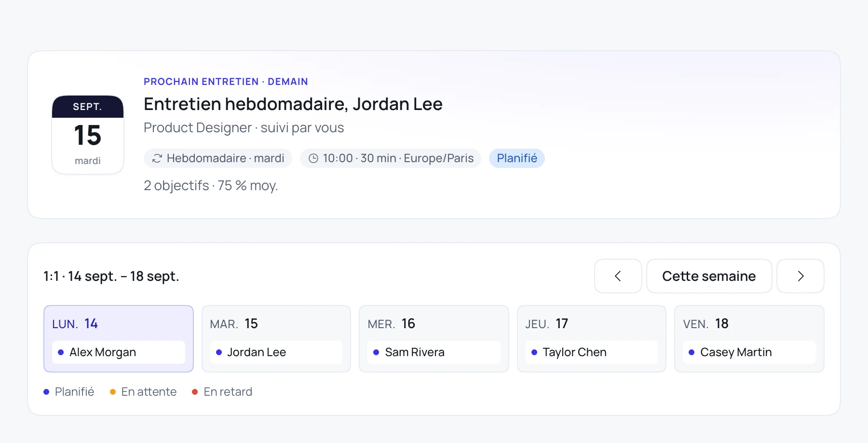
Task: Open Entretien hebdomadaire, Jordan Lee title
Action: [293, 104]
